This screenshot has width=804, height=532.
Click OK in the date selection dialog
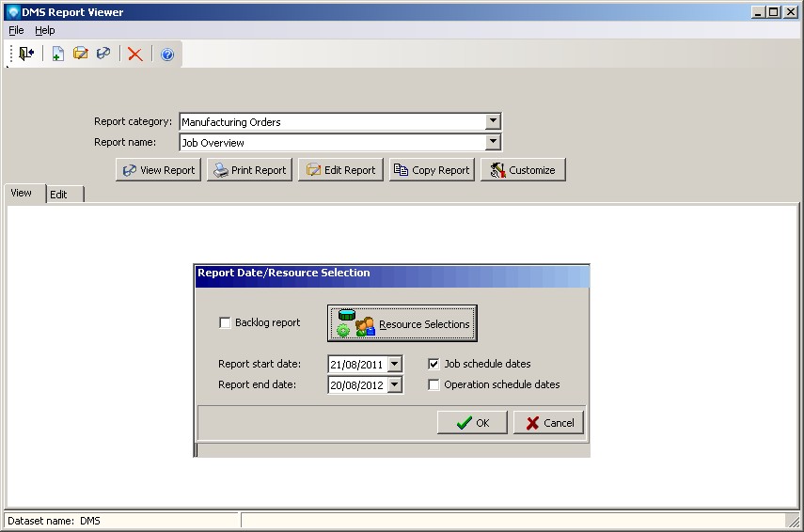click(472, 423)
